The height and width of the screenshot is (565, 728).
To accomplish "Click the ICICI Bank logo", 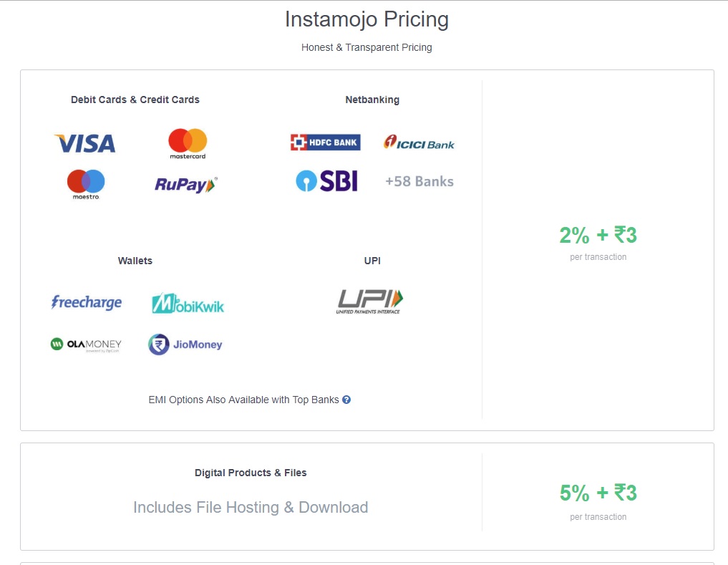I will (x=419, y=143).
